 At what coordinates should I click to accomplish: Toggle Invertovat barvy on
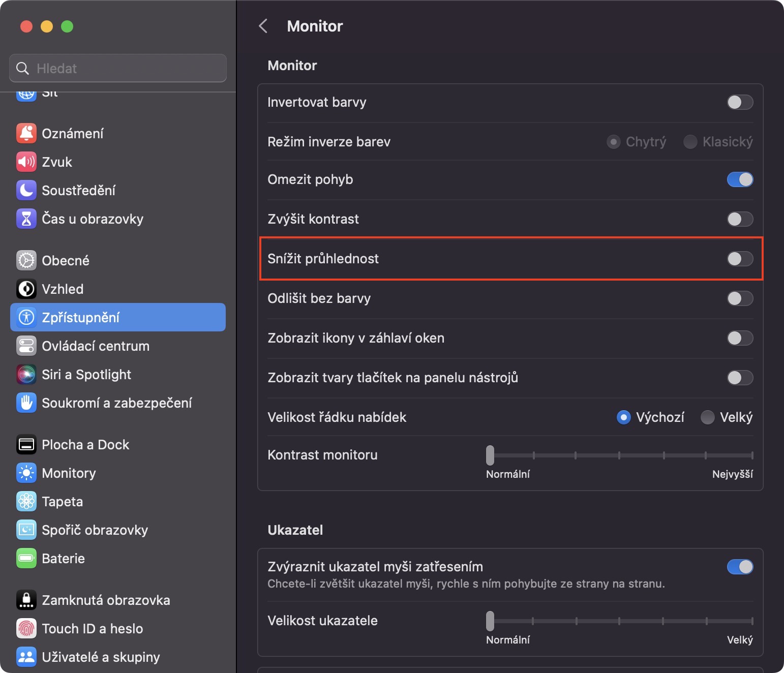pos(740,102)
